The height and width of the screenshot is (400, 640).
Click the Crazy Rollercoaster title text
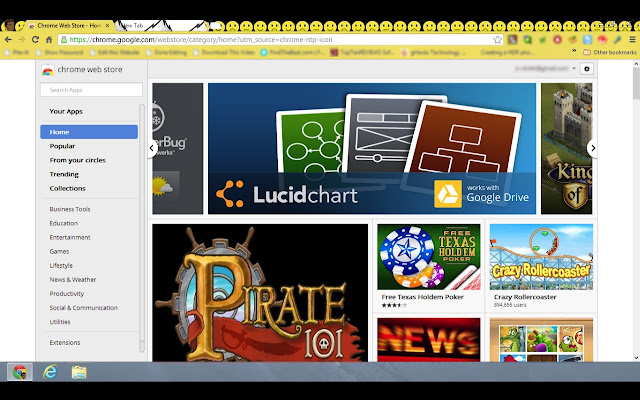[525, 297]
